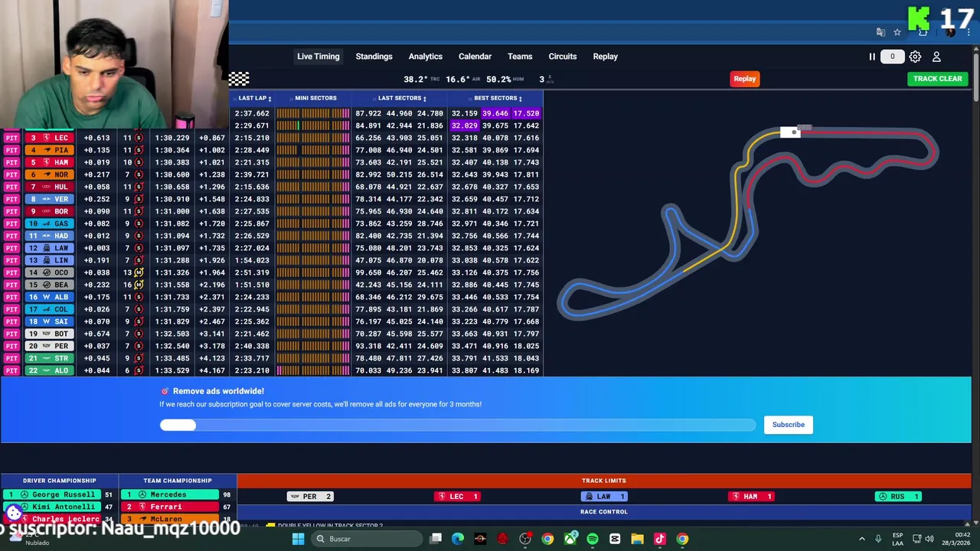Image resolution: width=980 pixels, height=551 pixels.
Task: Click the TRACK CLEAR status button
Action: tap(937, 79)
